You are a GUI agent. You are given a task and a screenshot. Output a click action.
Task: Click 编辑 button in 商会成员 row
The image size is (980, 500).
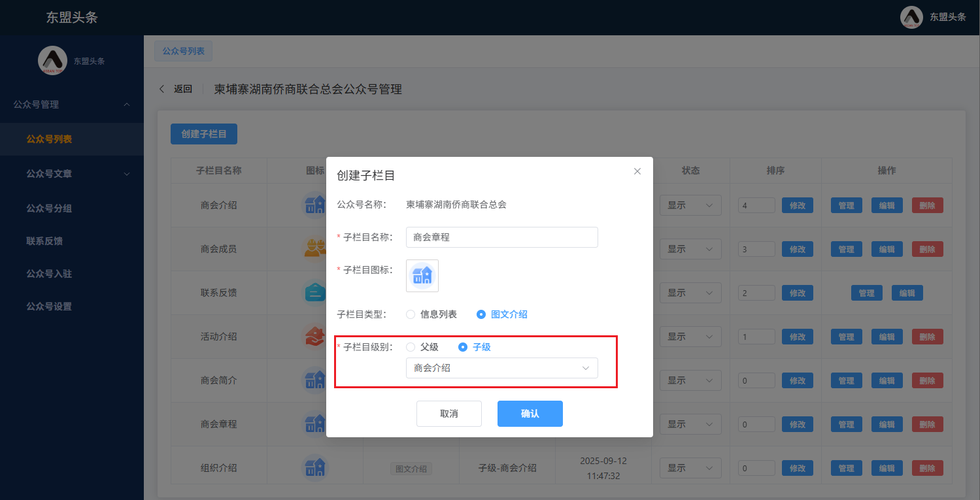click(887, 249)
